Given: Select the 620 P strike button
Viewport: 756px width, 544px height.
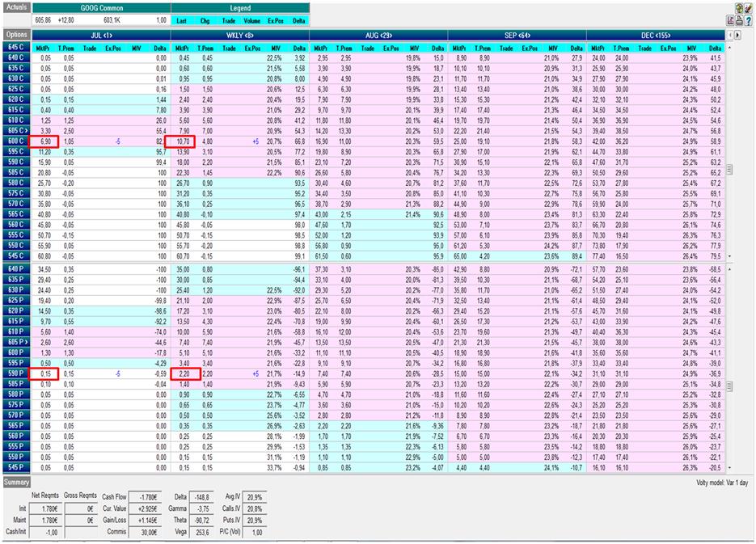Looking at the screenshot, I should coord(16,310).
